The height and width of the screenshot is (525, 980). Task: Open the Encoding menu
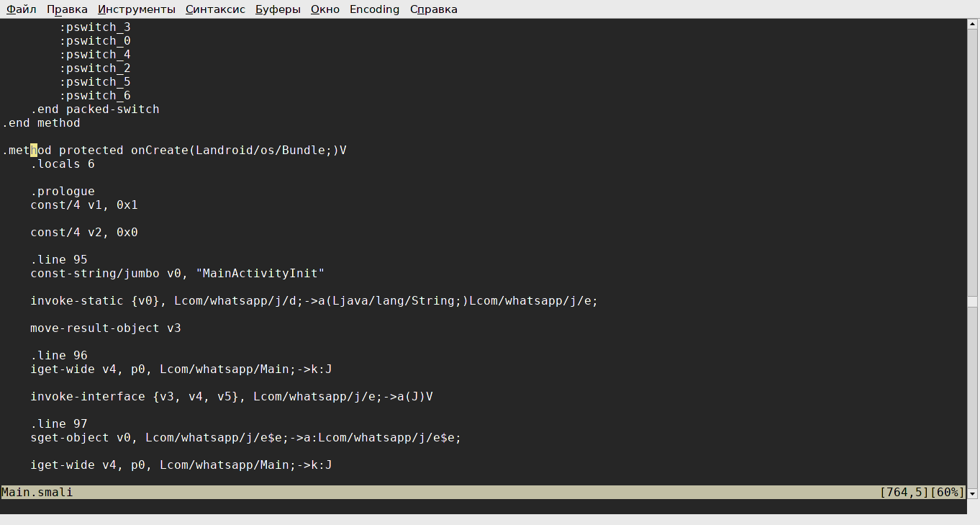(374, 9)
